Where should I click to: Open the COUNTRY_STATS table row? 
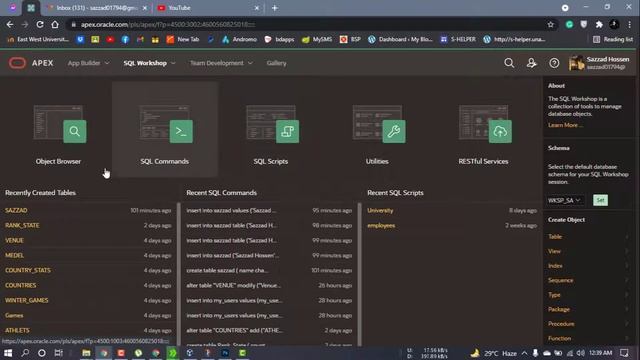coord(88,270)
